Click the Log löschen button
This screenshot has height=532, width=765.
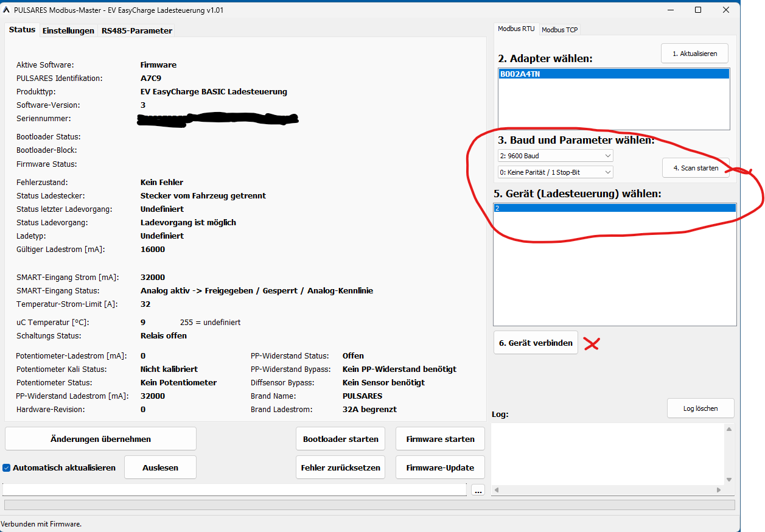[700, 408]
